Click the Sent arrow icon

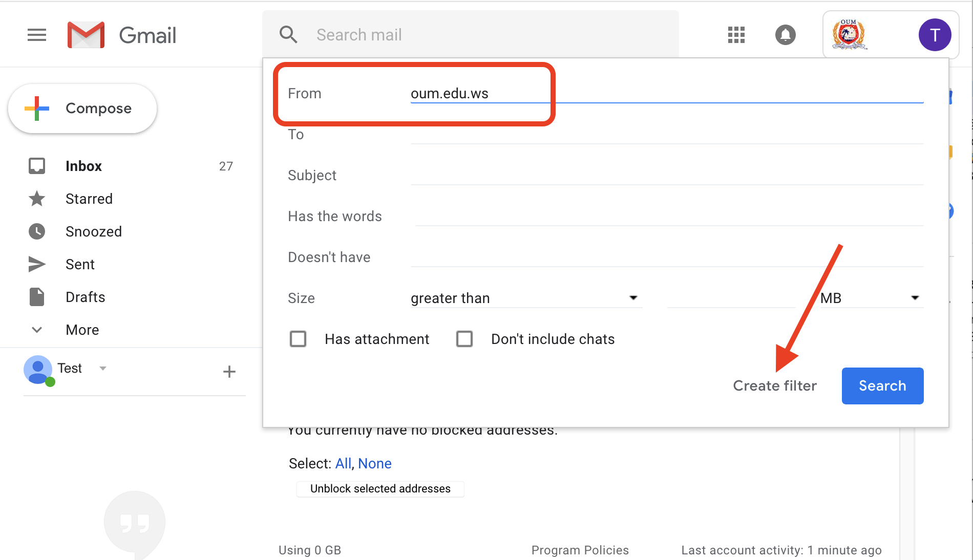click(x=37, y=264)
